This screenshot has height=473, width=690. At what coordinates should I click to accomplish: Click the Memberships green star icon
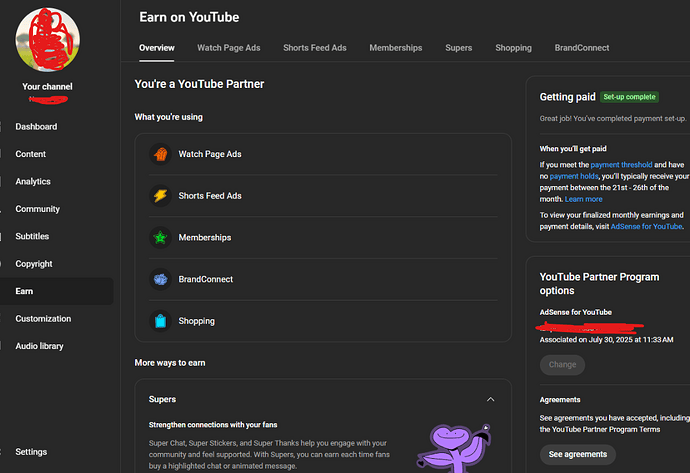(x=160, y=238)
